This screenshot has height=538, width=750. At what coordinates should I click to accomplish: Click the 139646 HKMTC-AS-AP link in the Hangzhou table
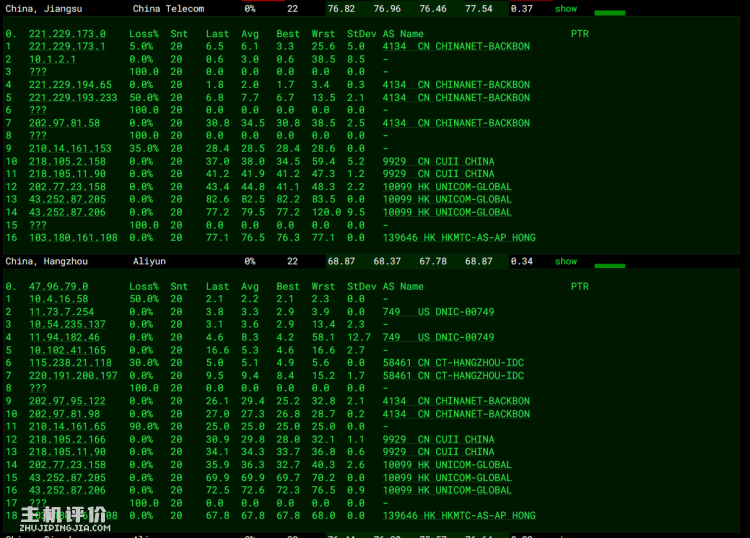click(459, 516)
